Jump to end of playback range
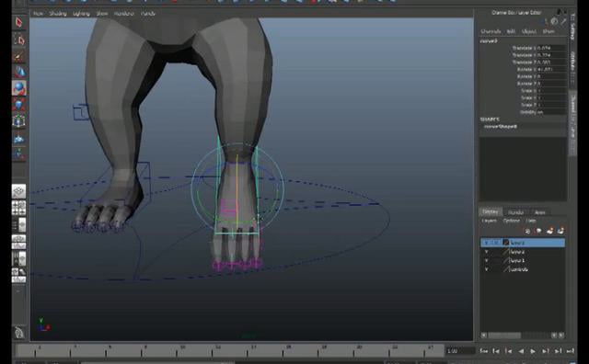The image size is (589, 364). click(x=571, y=351)
